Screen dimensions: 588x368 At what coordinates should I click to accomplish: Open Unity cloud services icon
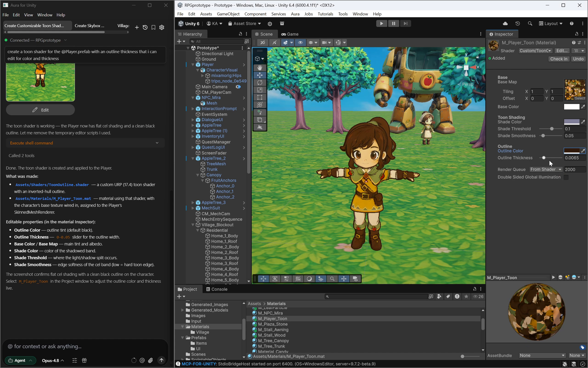[x=505, y=24]
